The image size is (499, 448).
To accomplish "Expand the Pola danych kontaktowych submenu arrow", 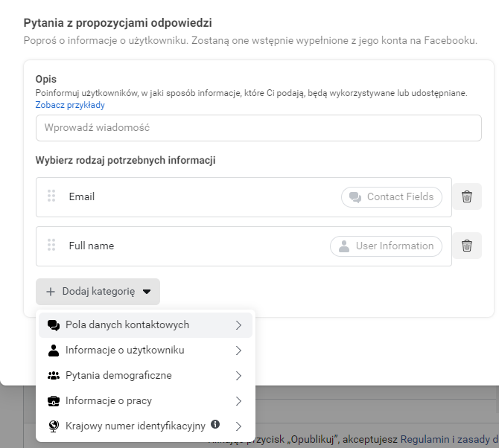I will [x=238, y=325].
